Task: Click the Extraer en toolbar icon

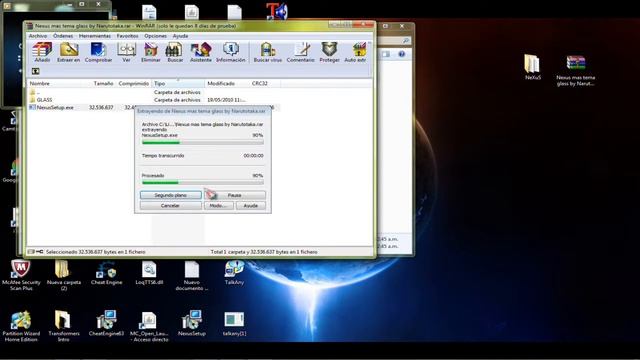Action: pyautogui.click(x=69, y=52)
